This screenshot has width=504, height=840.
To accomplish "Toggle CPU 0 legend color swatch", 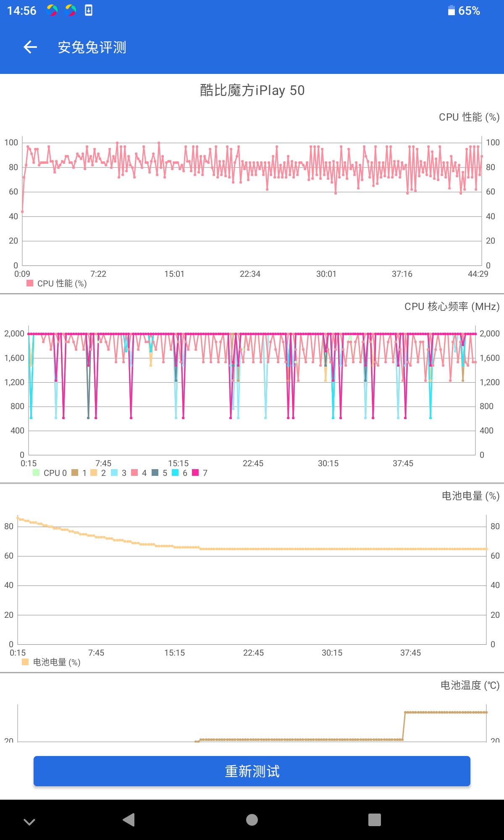I will click(36, 472).
